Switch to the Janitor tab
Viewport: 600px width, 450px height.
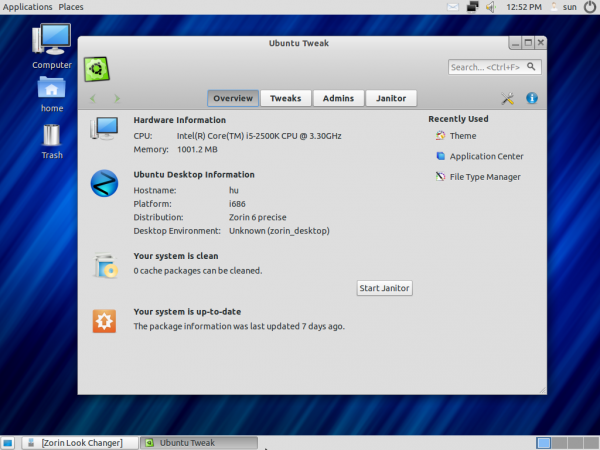391,98
